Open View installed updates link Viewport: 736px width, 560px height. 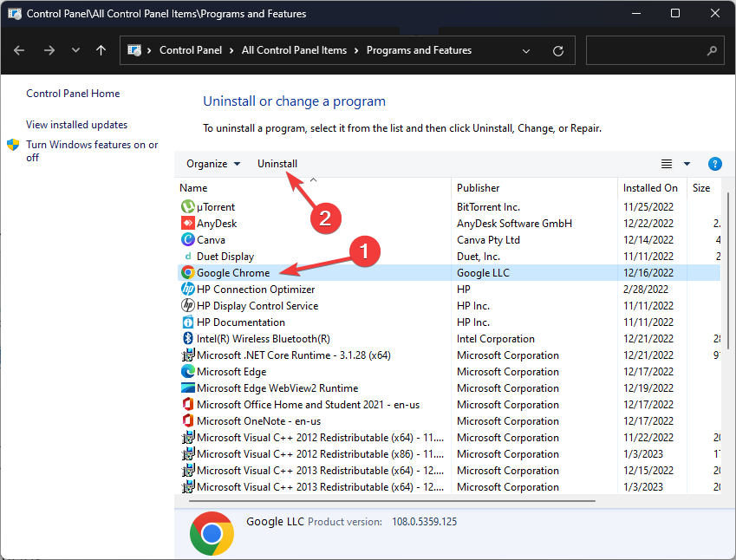[x=76, y=125]
